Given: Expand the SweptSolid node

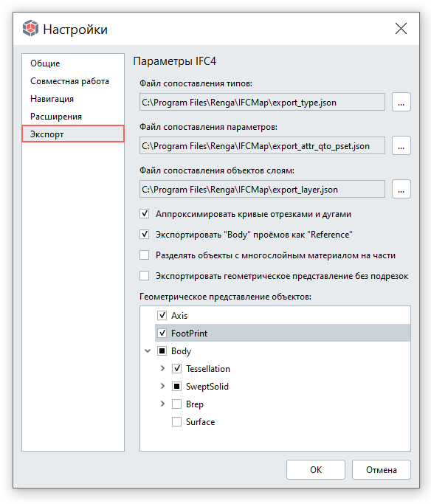Looking at the screenshot, I should pyautogui.click(x=162, y=386).
